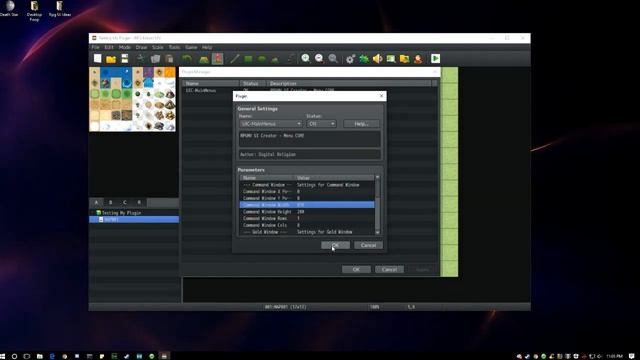Select tileset tab C
The height and width of the screenshot is (360, 640).
[x=125, y=202]
